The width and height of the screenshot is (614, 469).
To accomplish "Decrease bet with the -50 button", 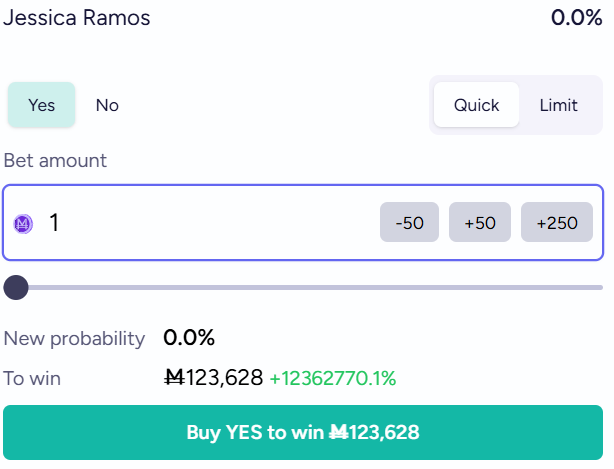I will [410, 223].
